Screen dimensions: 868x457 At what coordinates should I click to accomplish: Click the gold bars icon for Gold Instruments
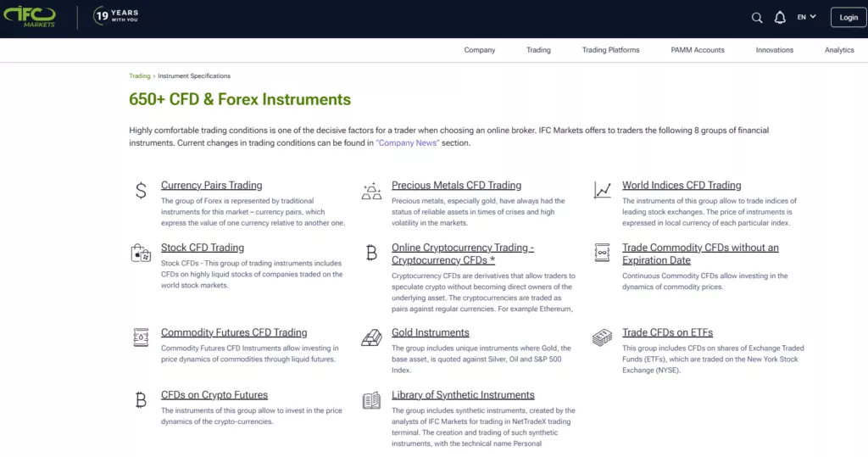point(371,337)
